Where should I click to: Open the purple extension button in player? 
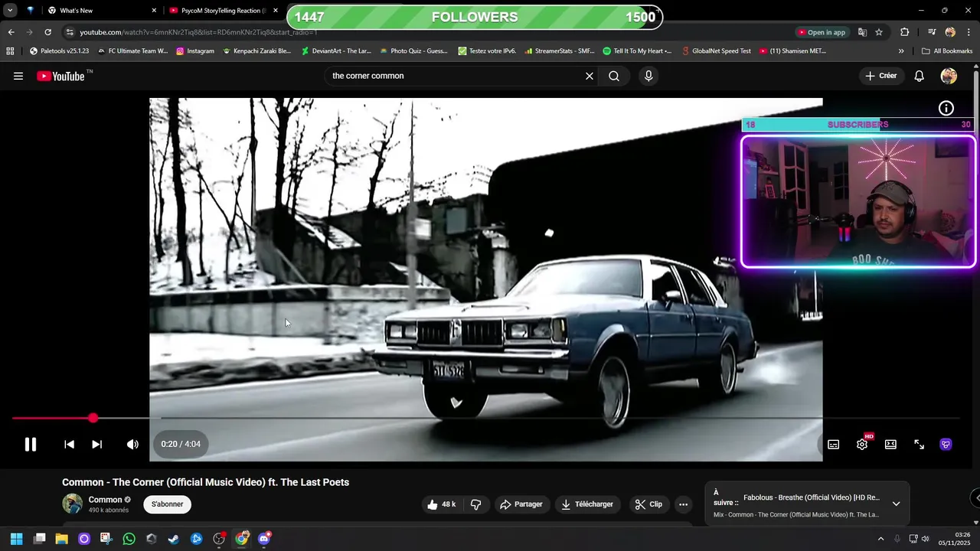(x=946, y=444)
